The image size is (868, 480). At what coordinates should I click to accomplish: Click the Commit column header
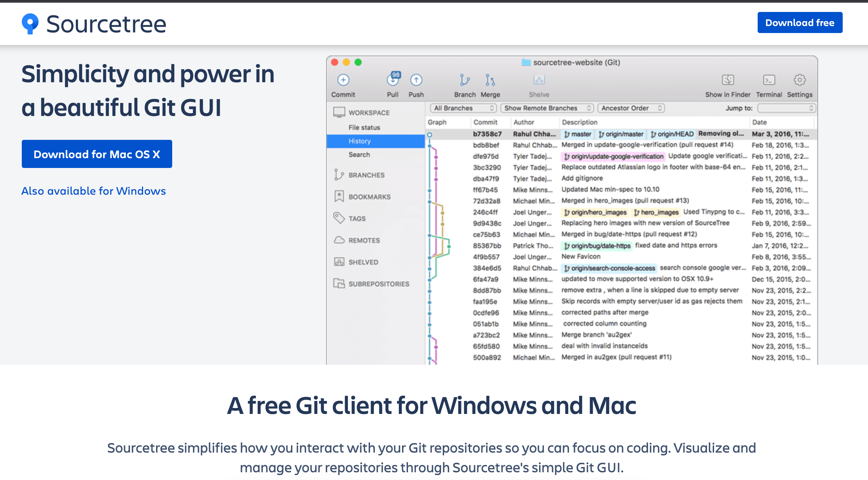pos(485,122)
